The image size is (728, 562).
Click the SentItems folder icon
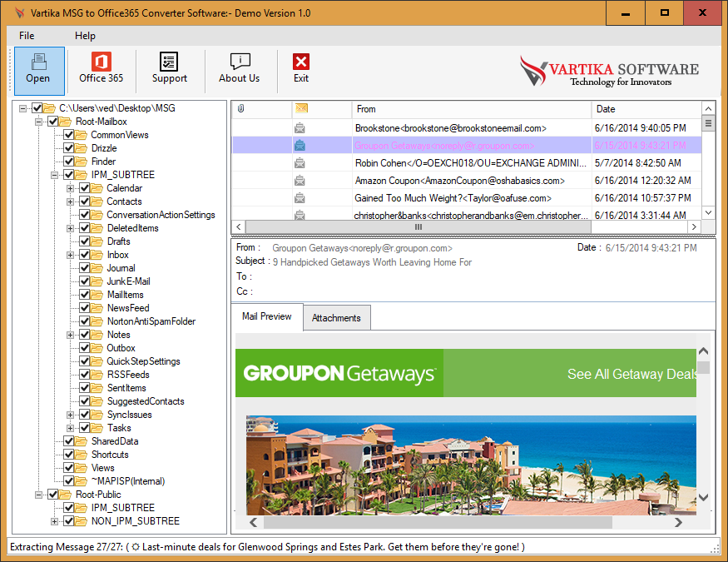click(97, 388)
